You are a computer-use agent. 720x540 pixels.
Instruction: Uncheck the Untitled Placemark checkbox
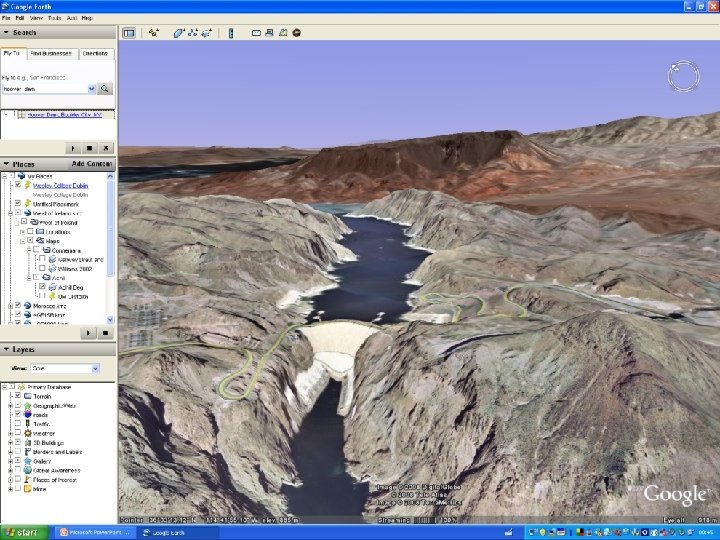[x=18, y=203]
